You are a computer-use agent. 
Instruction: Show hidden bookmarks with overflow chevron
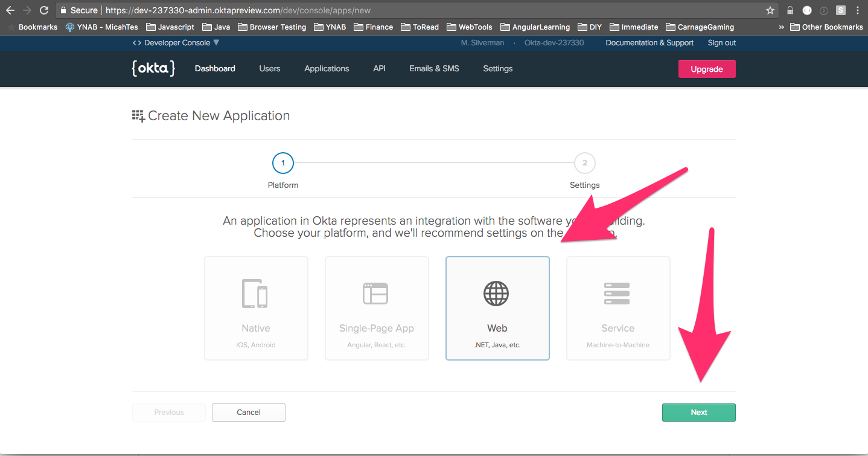point(782,27)
